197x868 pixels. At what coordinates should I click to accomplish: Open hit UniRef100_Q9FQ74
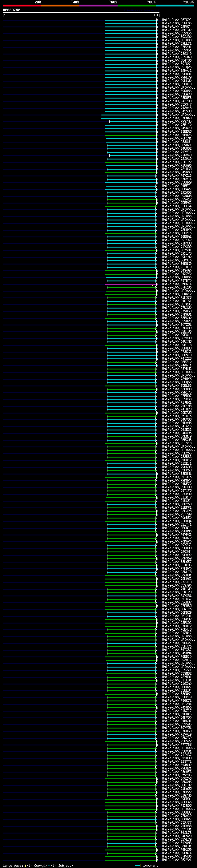tap(177, 26)
